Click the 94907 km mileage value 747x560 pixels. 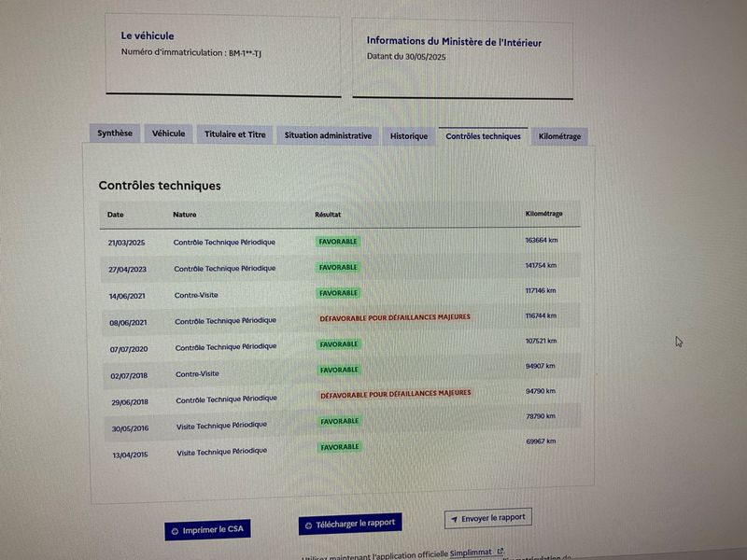point(541,367)
